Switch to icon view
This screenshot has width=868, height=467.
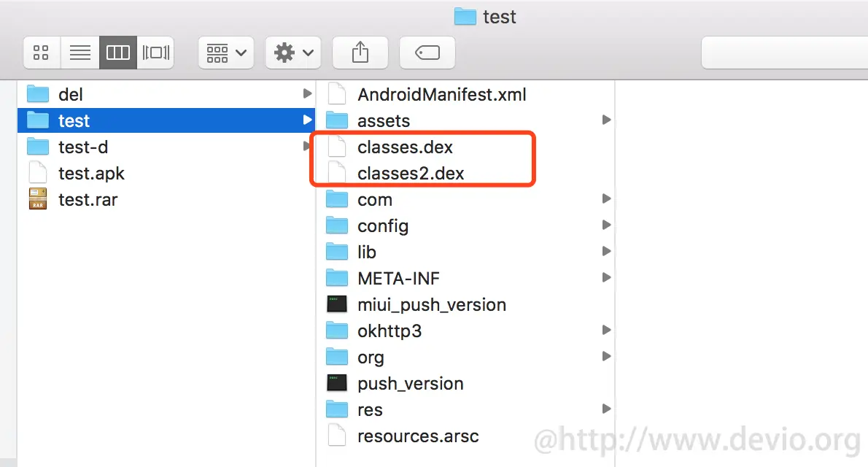click(x=41, y=52)
